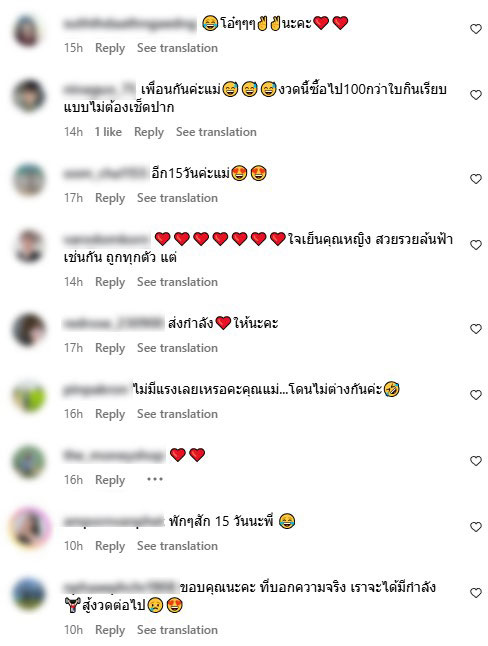Reply to the two-hearts-only comment
Viewport: 488px width, 646px height.
click(110, 480)
